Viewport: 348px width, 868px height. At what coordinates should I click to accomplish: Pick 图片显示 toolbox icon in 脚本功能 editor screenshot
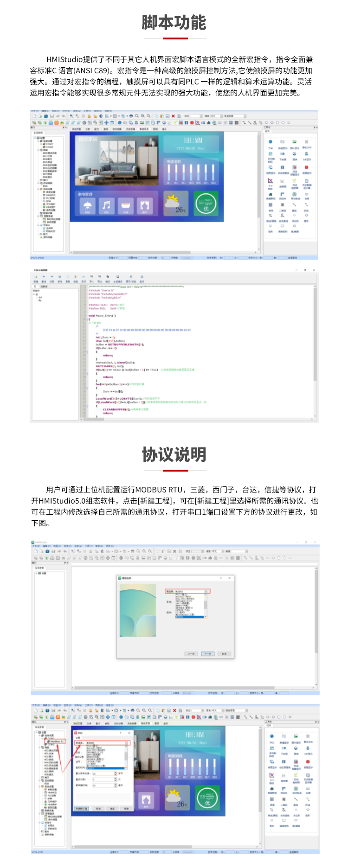tap(294, 142)
